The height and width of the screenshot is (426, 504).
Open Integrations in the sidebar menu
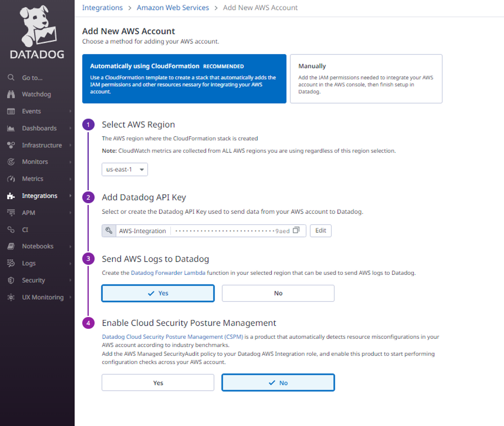(x=40, y=196)
